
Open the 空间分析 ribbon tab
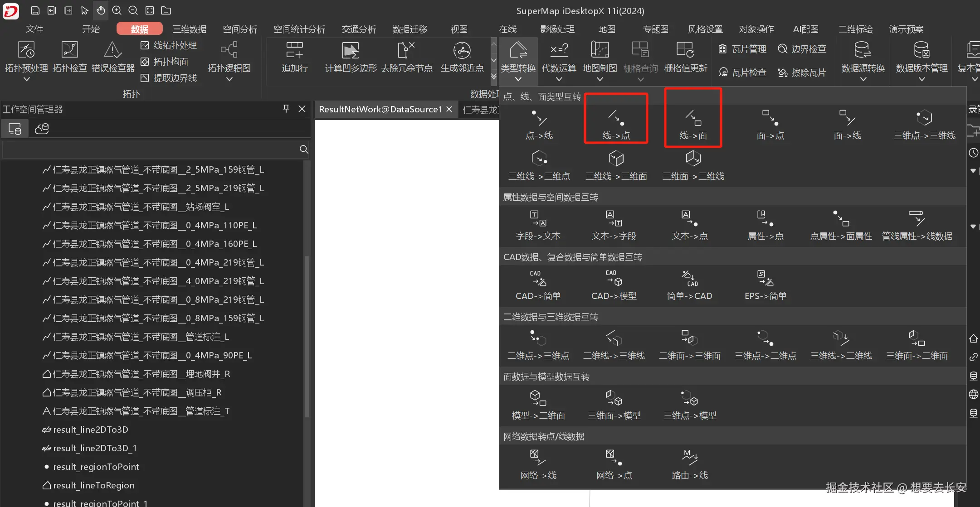tap(240, 29)
